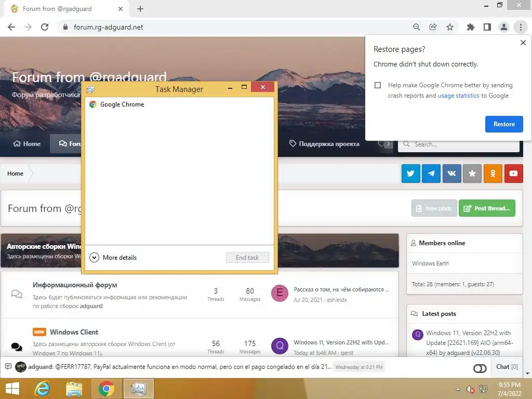
Task: Click Chrome back arrow
Action: point(11,27)
